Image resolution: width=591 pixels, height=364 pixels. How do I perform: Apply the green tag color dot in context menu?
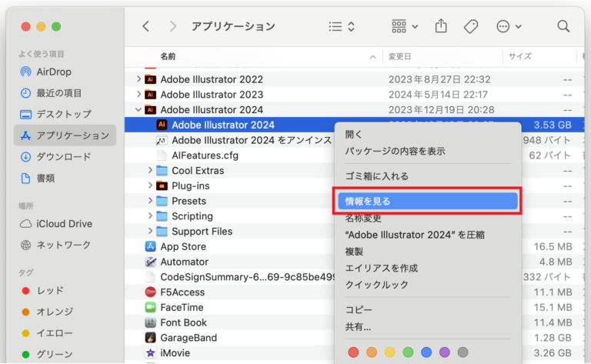tap(408, 352)
